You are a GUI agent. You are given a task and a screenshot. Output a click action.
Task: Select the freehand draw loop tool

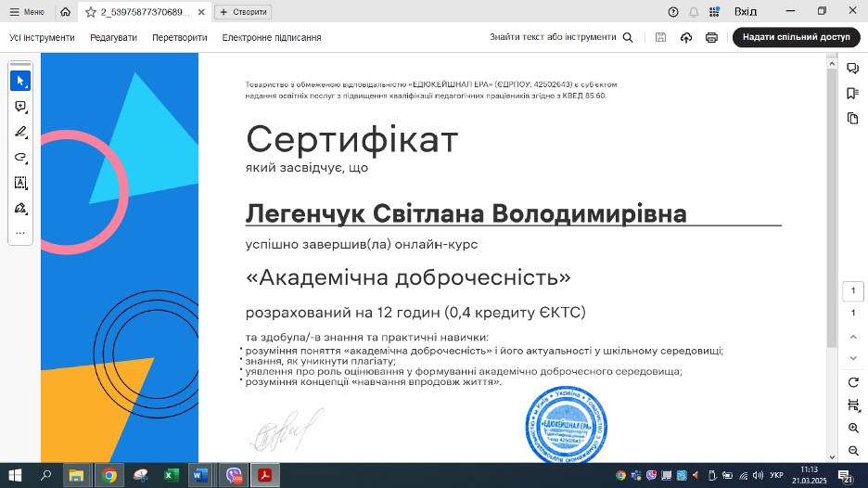(20, 158)
